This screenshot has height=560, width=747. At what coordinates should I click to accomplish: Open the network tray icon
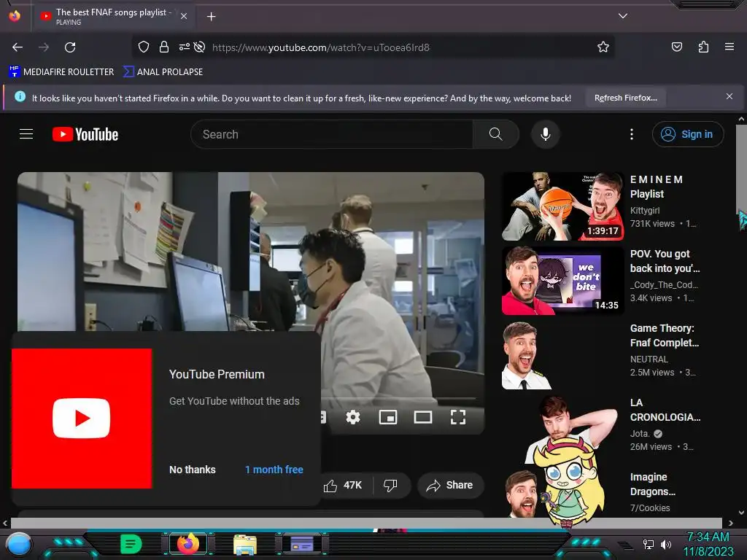[x=648, y=544]
